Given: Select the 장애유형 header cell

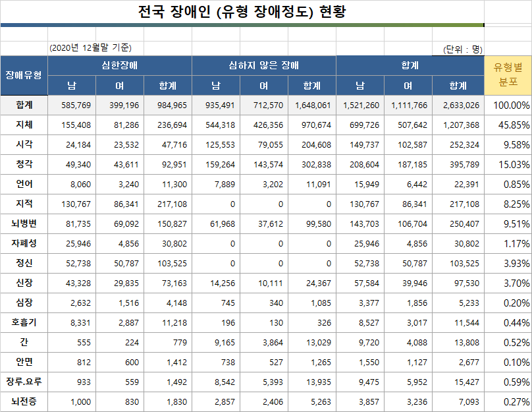Looking at the screenshot, I should [x=24, y=75].
